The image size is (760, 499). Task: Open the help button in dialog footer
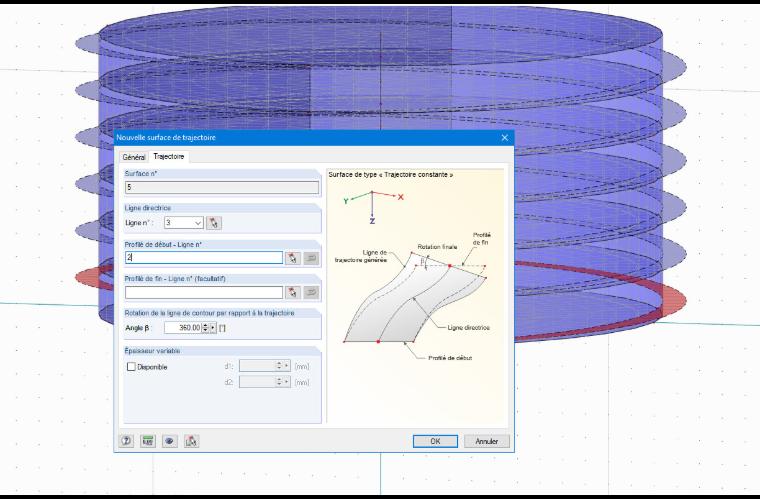point(127,441)
